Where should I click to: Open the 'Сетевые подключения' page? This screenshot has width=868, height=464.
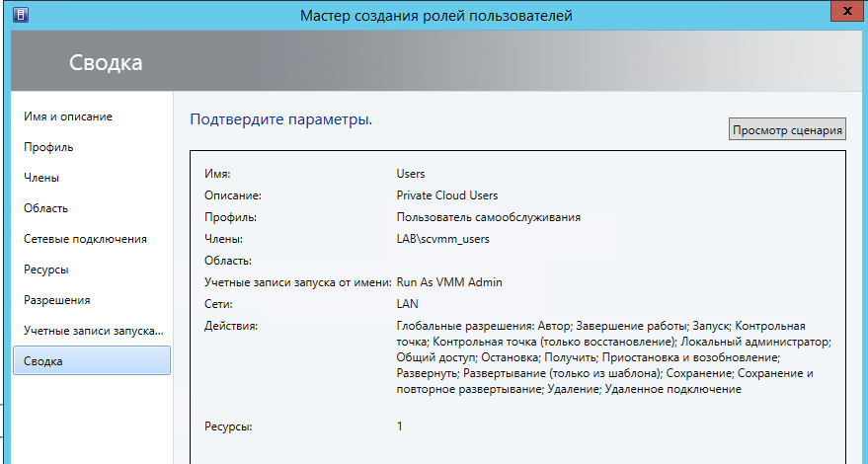click(x=85, y=239)
